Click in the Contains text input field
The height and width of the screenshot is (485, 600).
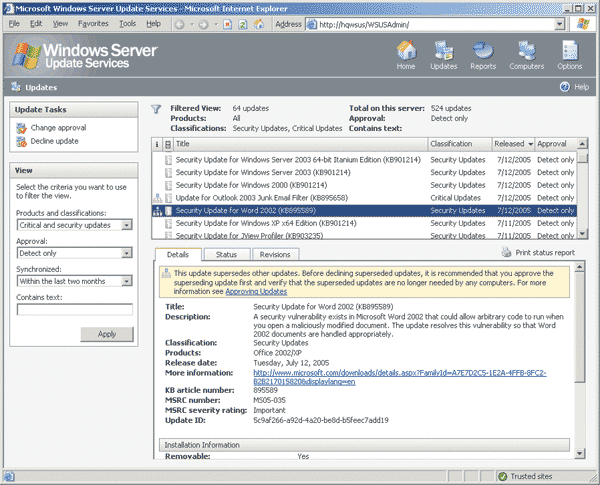(75, 309)
